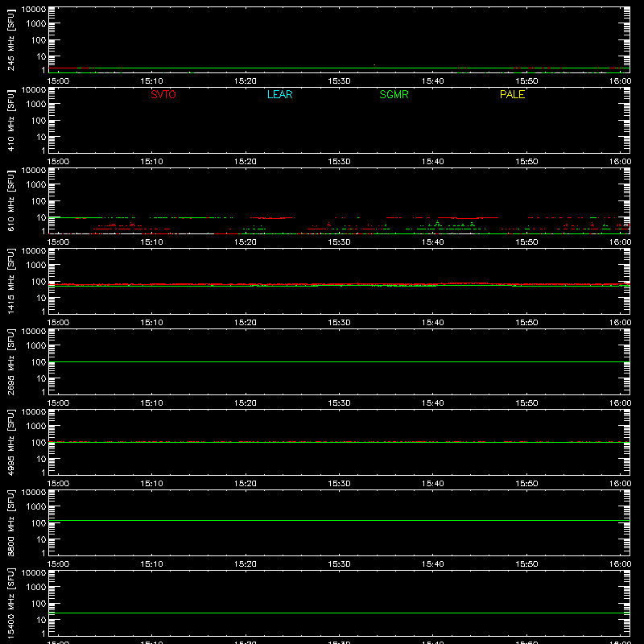Screen dimensions: 644x644
Task: Select the '1415 MHz [SFU]' axis title
Action: [10, 282]
